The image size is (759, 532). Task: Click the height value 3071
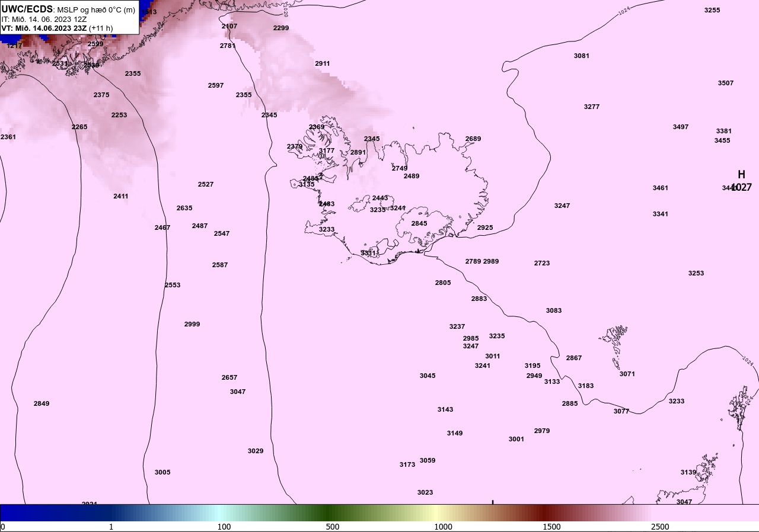point(627,374)
